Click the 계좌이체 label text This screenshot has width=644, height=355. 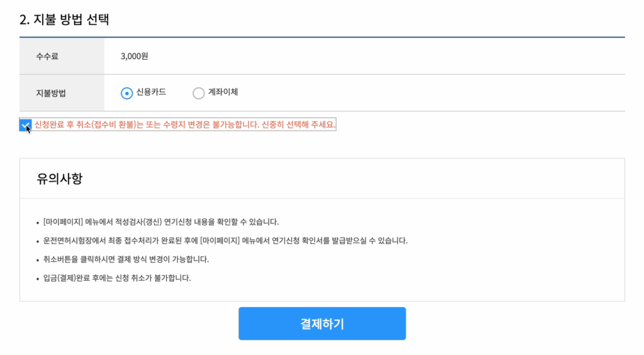click(223, 92)
